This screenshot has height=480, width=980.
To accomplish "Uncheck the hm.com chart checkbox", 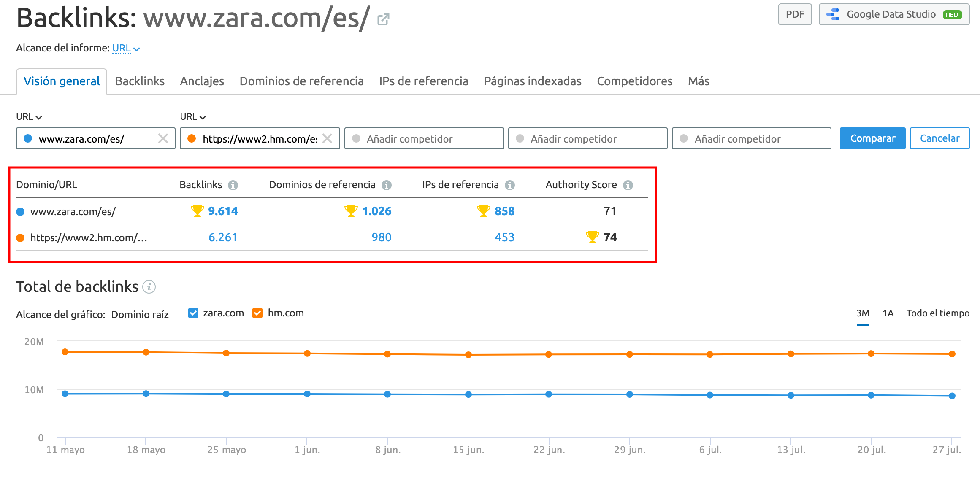I will 257,313.
